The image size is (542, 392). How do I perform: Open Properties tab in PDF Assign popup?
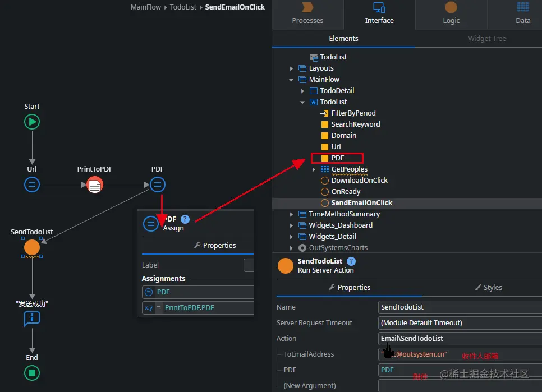pos(215,245)
